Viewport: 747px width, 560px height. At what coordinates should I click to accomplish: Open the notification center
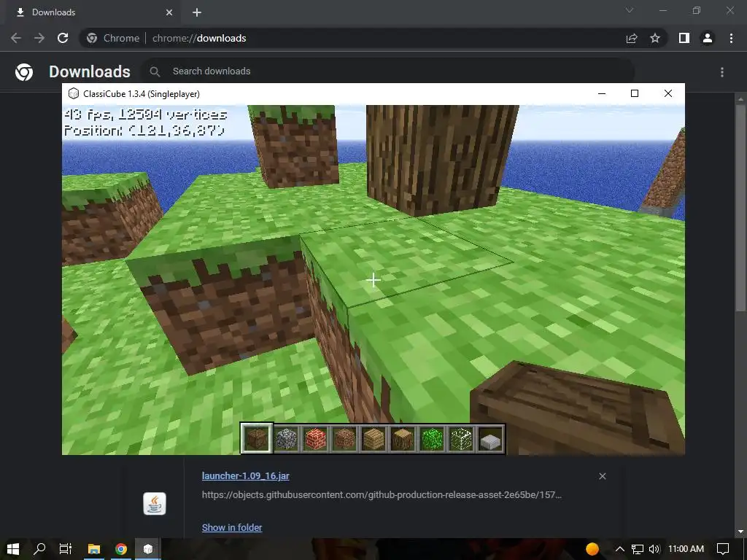pos(723,549)
